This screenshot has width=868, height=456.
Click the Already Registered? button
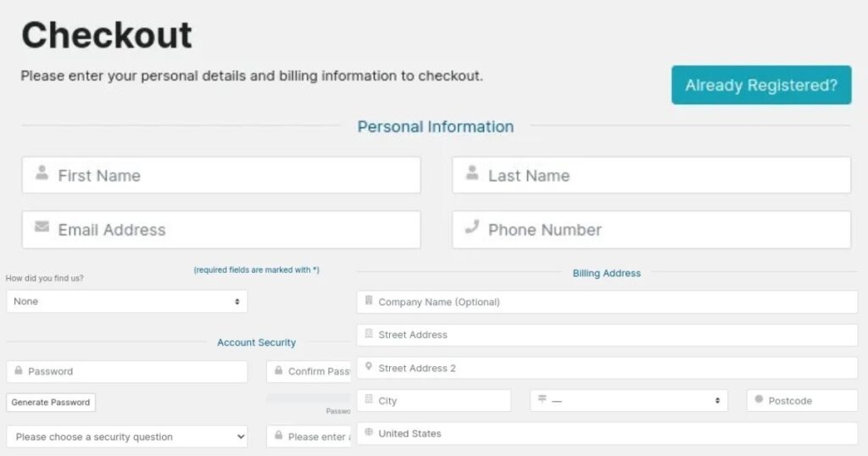tap(760, 86)
